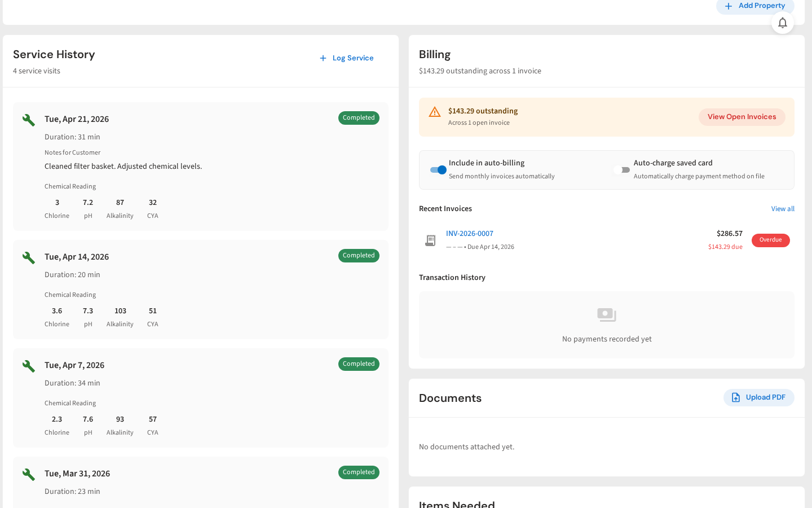Click 'Cleaned filter basket. Adjusted chemical levels.' note
812x508 pixels.
coord(123,167)
